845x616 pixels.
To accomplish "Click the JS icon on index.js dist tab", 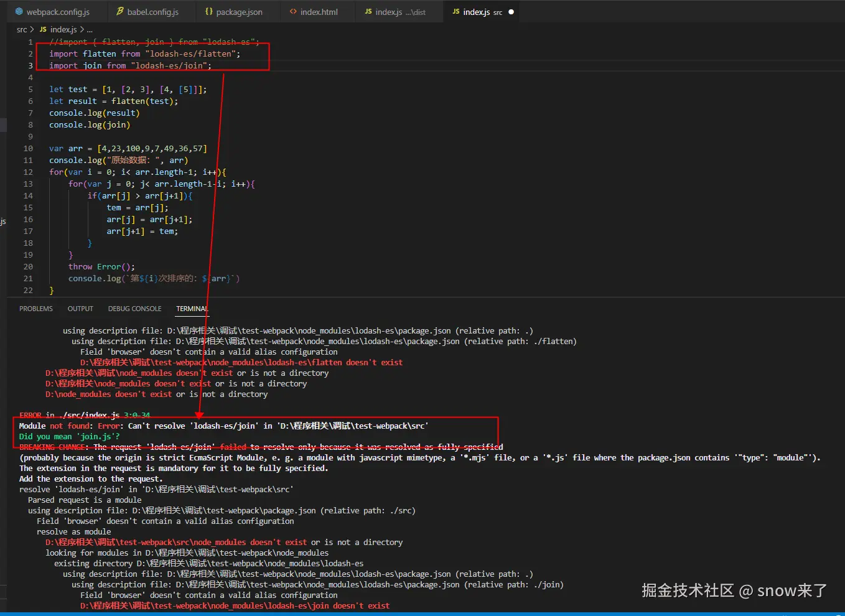I will click(x=368, y=12).
